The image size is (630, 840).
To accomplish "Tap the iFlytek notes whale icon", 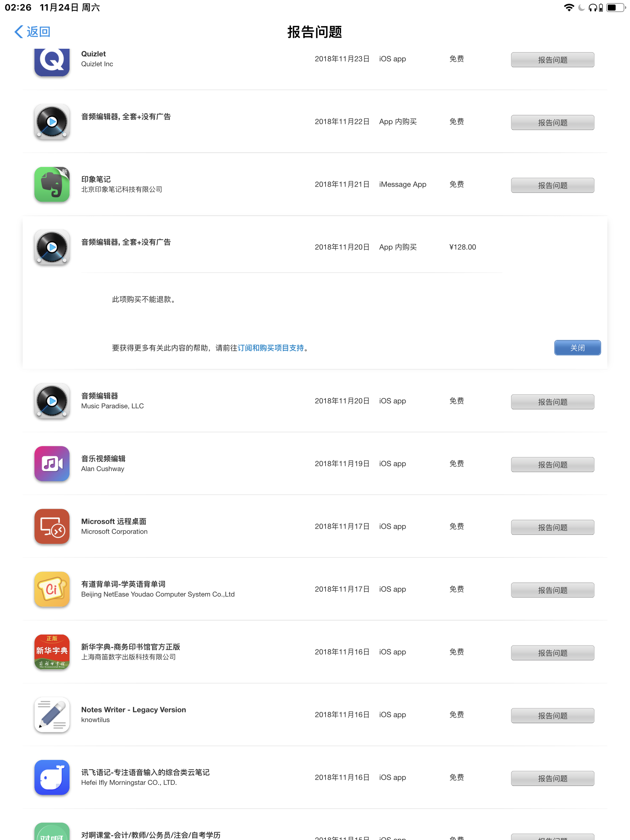I will [x=52, y=777].
